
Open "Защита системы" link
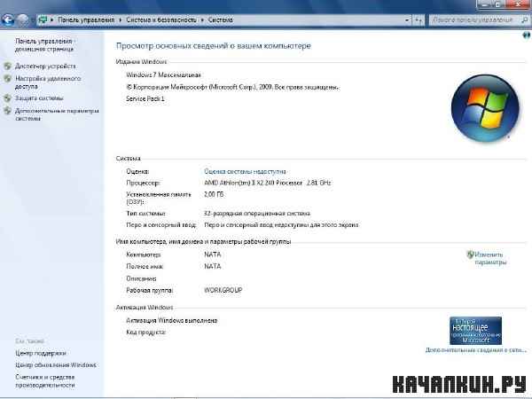click(39, 98)
